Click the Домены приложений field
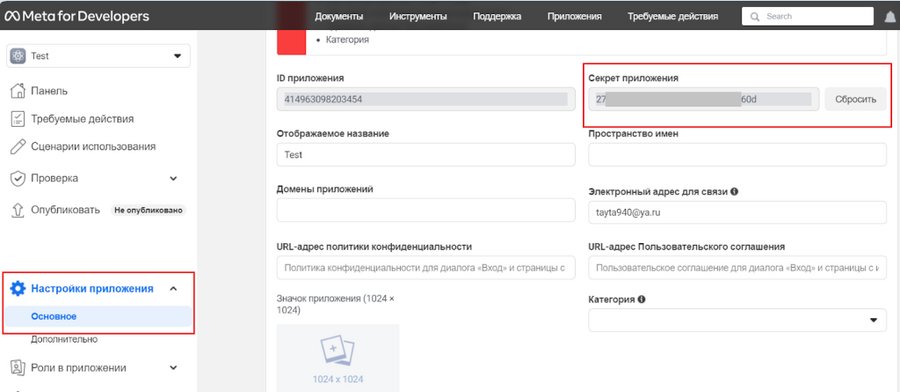Image resolution: width=900 pixels, height=392 pixels. 426,210
